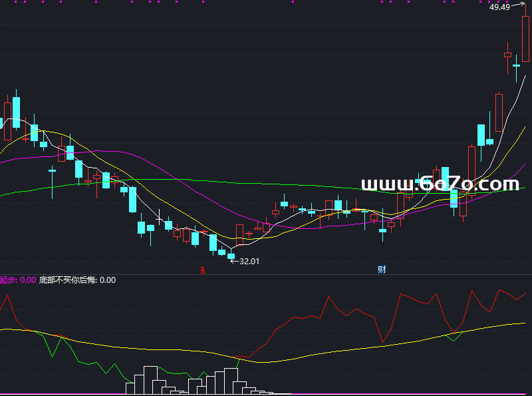
Task: Click the red S event marker icon
Action: pyautogui.click(x=203, y=270)
